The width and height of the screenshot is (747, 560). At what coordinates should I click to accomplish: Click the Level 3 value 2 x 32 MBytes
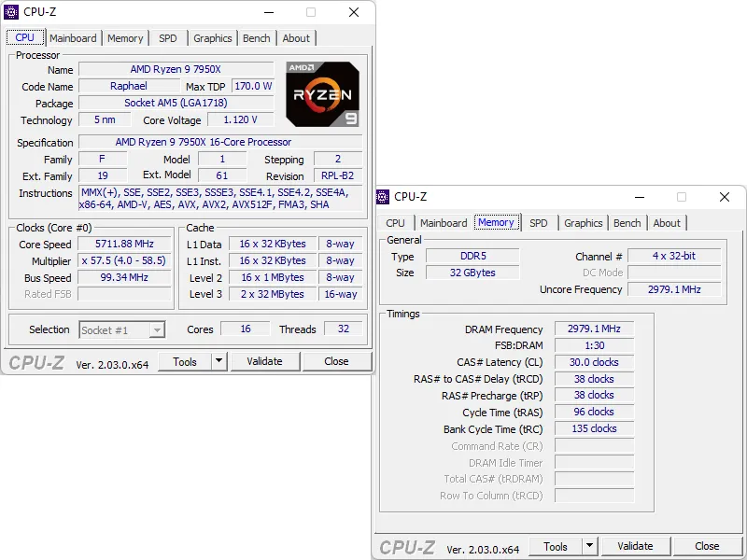[273, 294]
